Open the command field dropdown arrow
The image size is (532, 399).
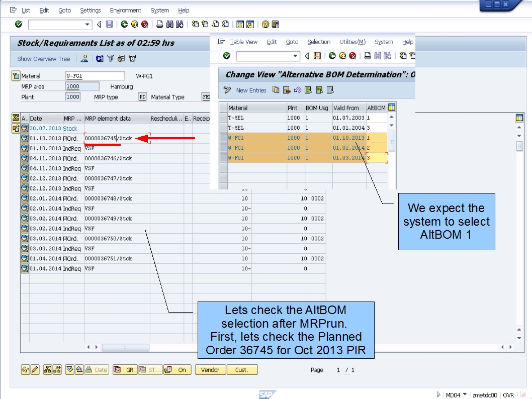pos(87,24)
